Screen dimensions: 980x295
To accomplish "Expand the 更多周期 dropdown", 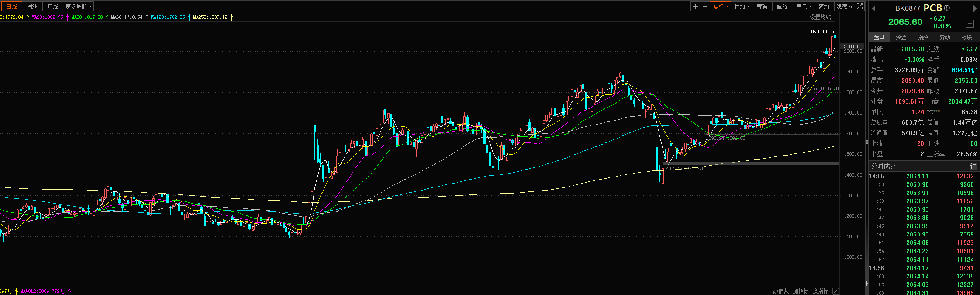I will (78, 7).
